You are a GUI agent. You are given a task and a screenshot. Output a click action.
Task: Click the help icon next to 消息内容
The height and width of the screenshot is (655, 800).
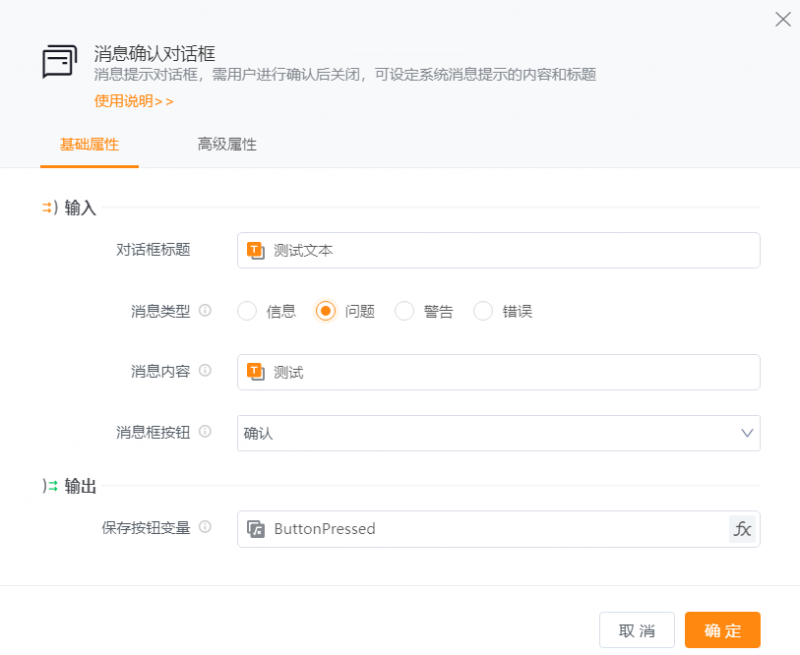(x=205, y=371)
